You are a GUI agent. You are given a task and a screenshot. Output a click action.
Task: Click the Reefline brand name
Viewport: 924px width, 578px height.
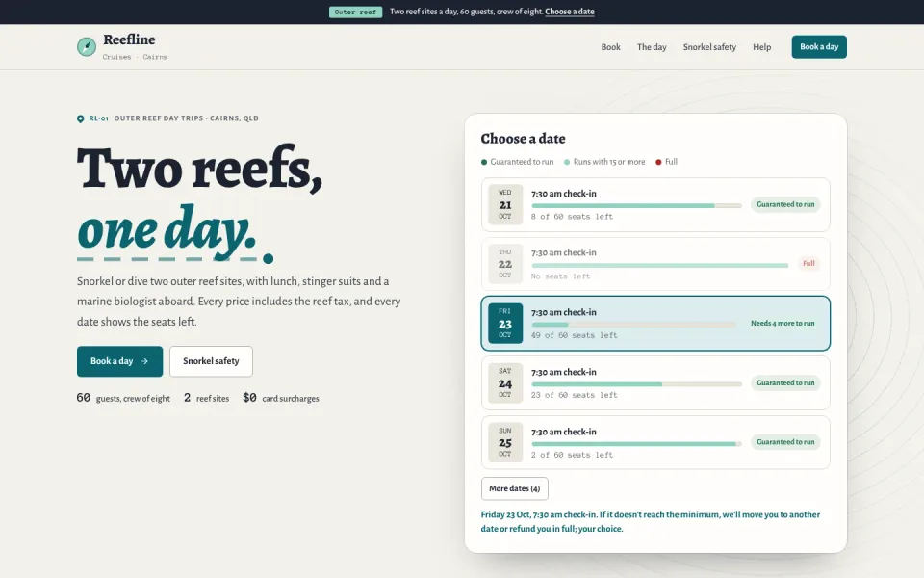click(x=129, y=39)
